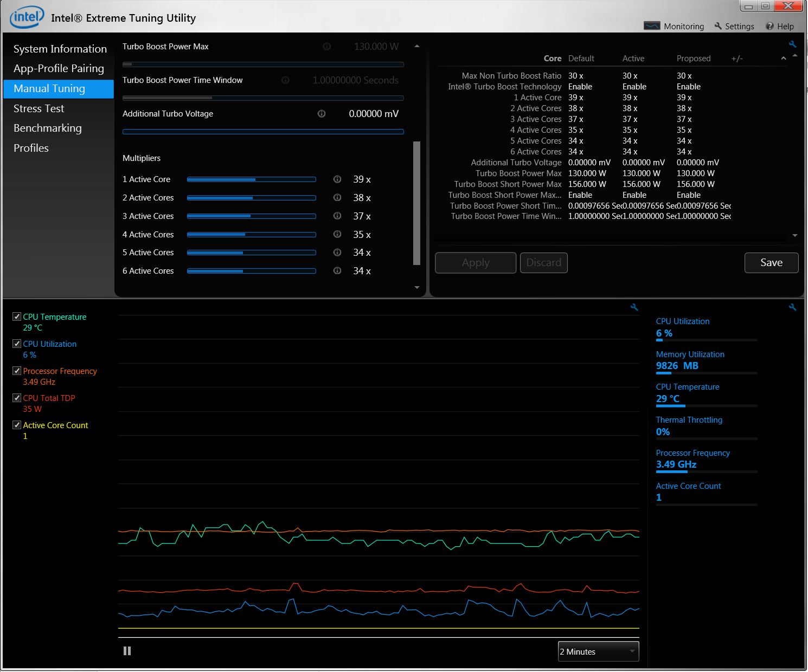808x672 pixels.
Task: Click info icon for 4 Active Cores multiplier
Action: tap(337, 235)
